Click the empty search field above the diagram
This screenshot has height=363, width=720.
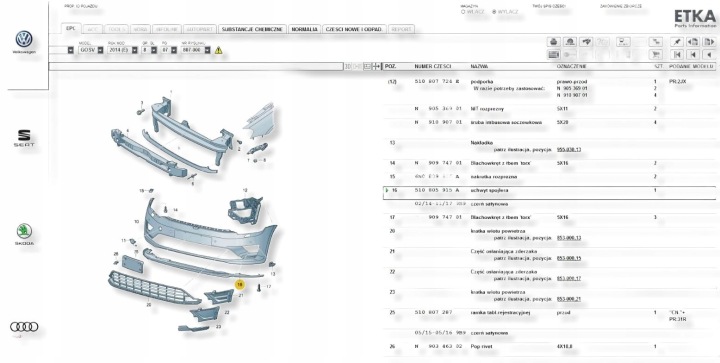(x=197, y=67)
